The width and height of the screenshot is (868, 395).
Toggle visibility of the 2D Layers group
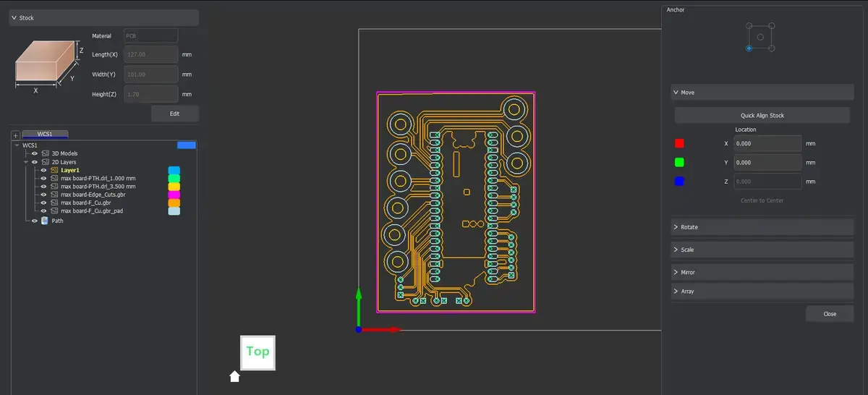tap(35, 162)
